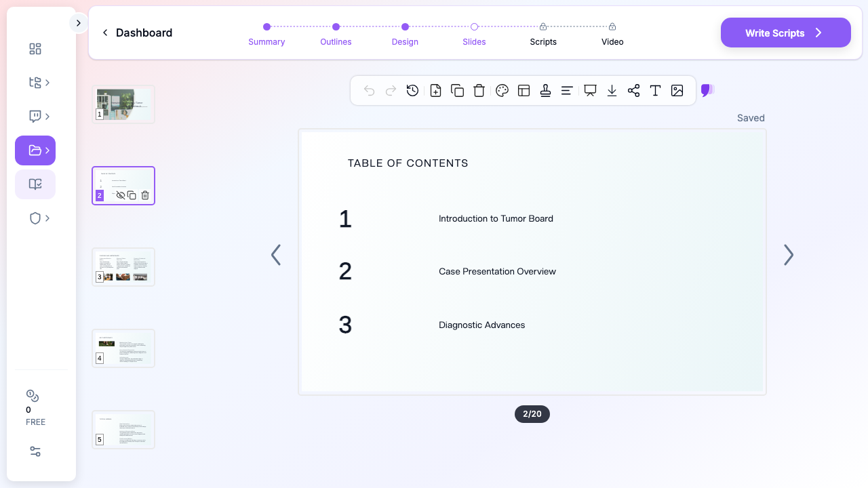This screenshot has width=868, height=488.
Task: Share the presentation
Action: [633, 91]
